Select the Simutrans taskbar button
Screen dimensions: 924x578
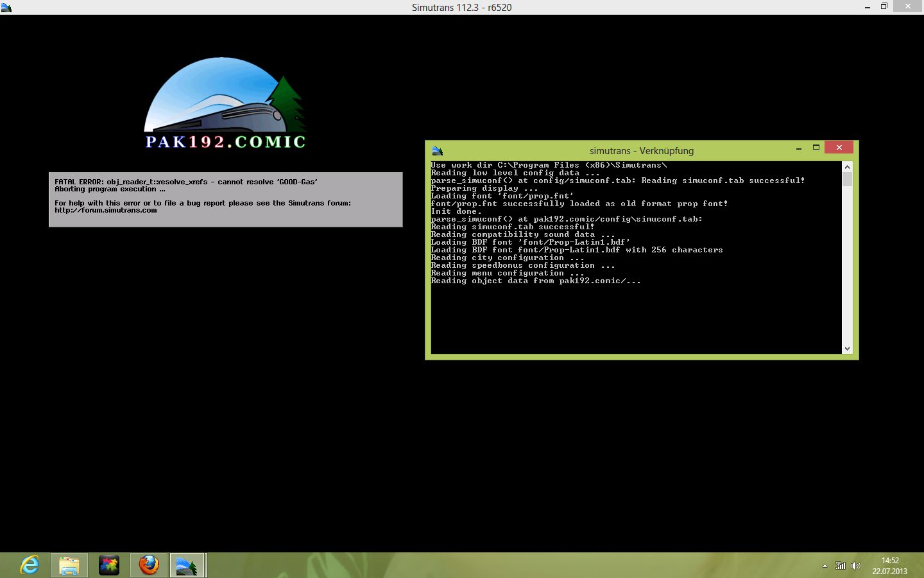point(187,565)
